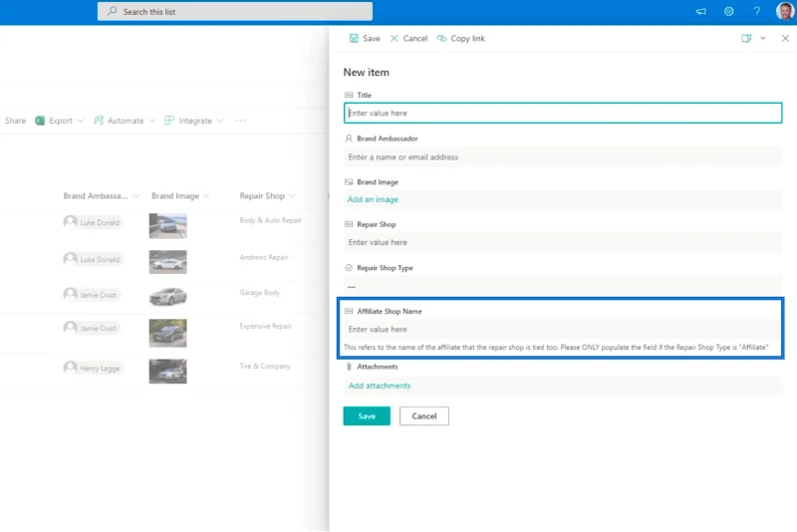
Task: Open car thumbnail in Body & Auto Repair row
Action: coord(167,225)
